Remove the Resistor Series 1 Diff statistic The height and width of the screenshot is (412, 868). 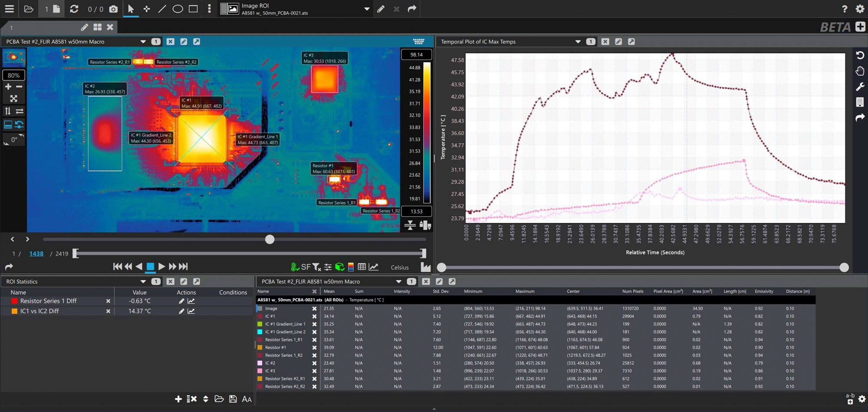click(108, 301)
